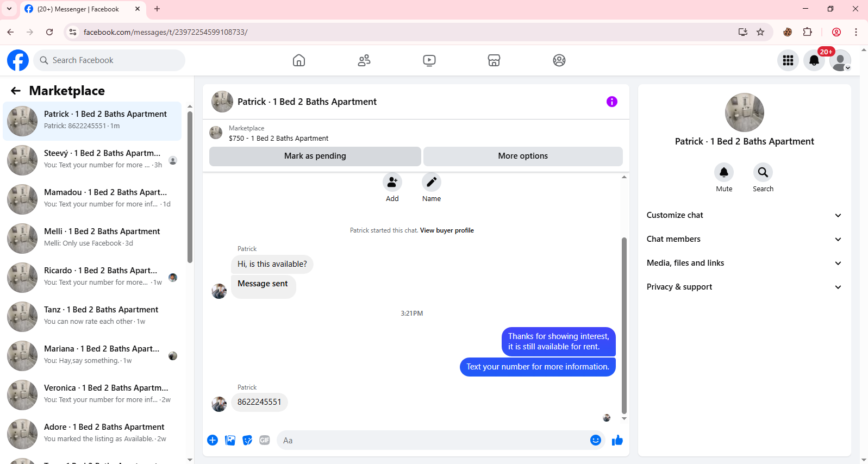Search in conversation with the magnifier icon
Screen dimensions: 868x464
click(x=763, y=172)
